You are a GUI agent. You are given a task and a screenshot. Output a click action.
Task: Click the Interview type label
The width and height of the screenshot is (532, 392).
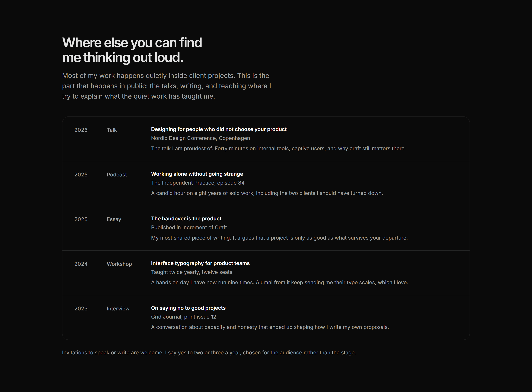point(118,308)
